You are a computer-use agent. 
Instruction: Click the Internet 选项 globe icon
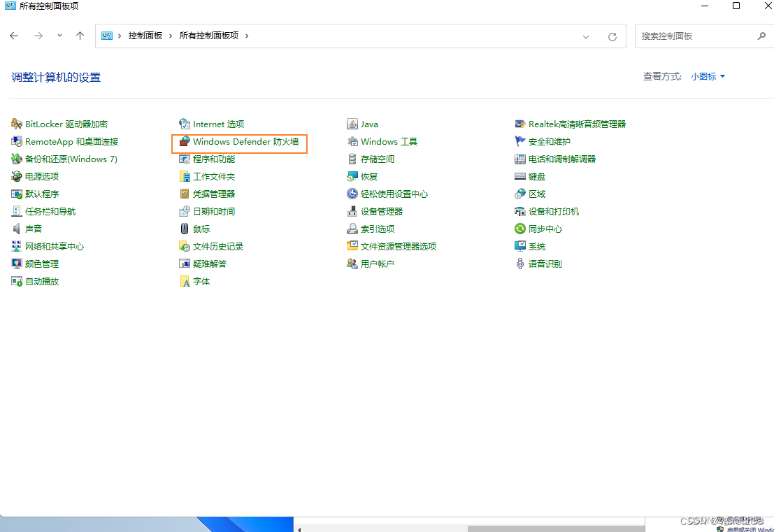click(184, 124)
